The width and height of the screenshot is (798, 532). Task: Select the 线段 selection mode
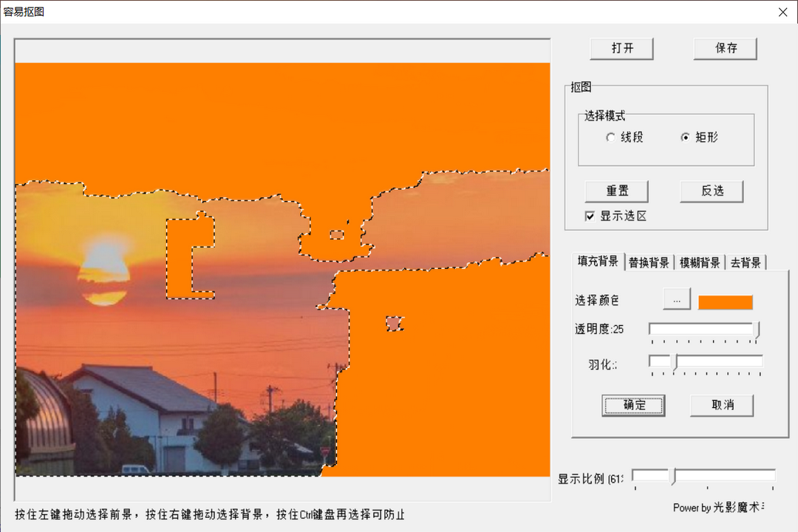611,137
